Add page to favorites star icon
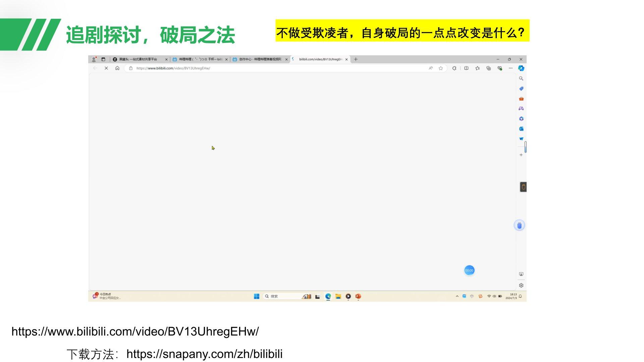This screenshot has width=644, height=362. (x=441, y=68)
